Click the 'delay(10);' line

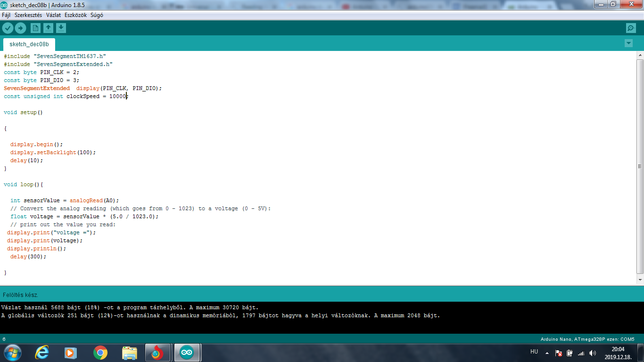coord(26,160)
